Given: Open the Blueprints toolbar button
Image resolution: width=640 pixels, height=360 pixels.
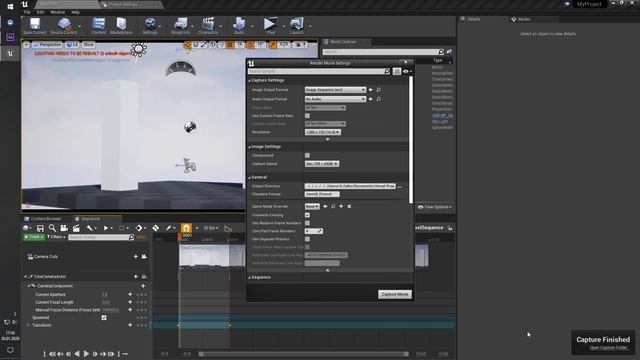Looking at the screenshot, I should point(180,26).
